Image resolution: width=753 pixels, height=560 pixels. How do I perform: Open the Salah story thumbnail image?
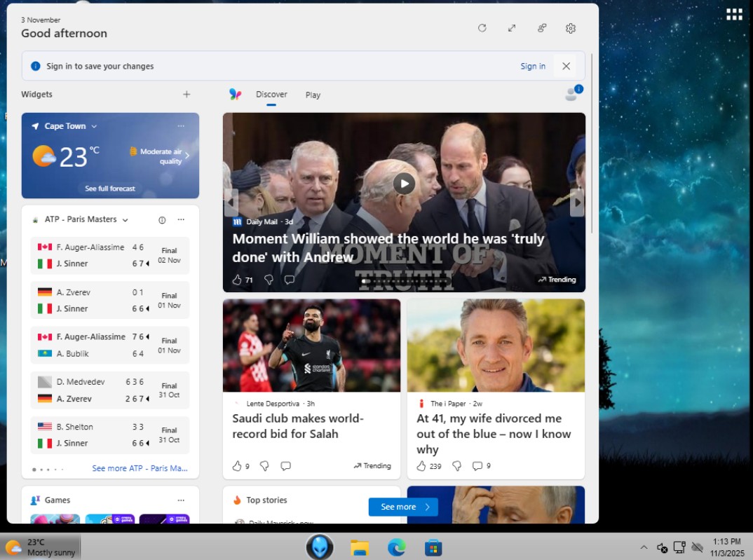pos(312,346)
